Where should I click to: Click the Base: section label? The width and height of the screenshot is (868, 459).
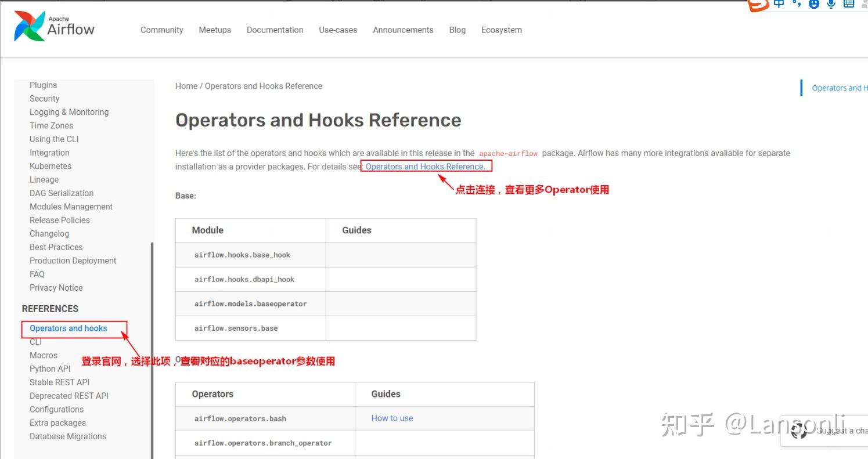coord(186,196)
